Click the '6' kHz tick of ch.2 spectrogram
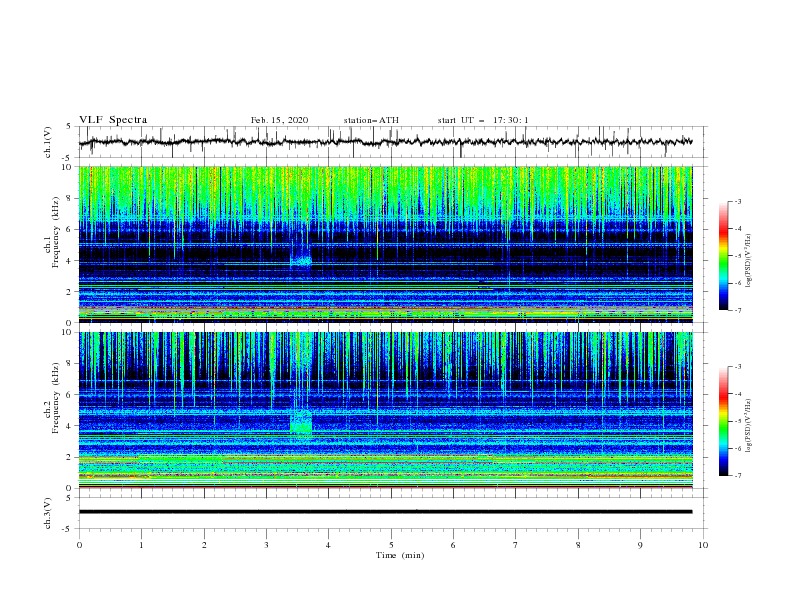Screen dimensions: 792x612 tap(70, 394)
